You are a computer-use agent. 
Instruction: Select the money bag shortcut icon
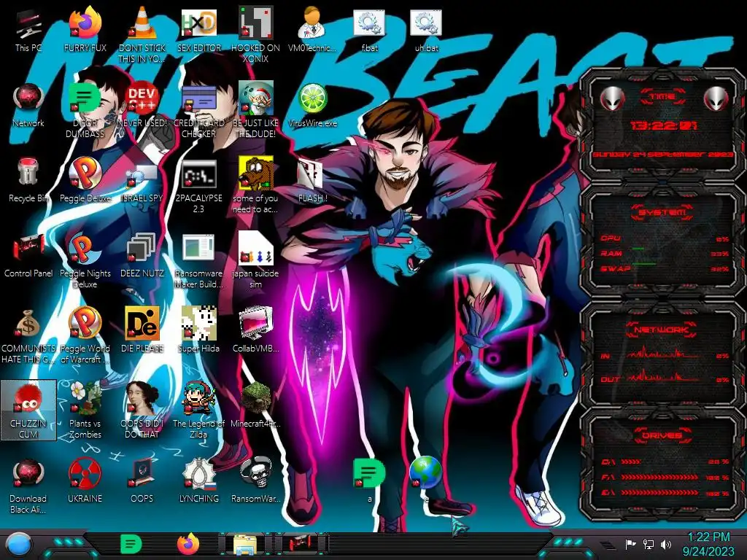coord(28,324)
